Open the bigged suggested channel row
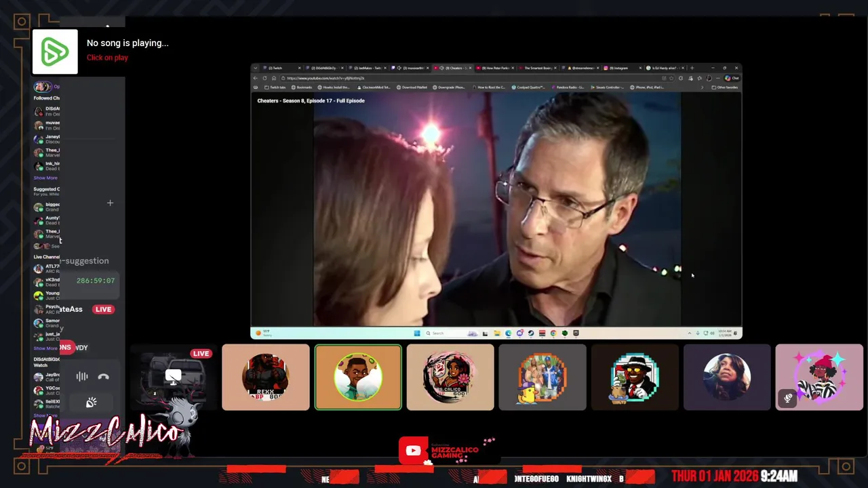868x488 pixels. (x=47, y=207)
